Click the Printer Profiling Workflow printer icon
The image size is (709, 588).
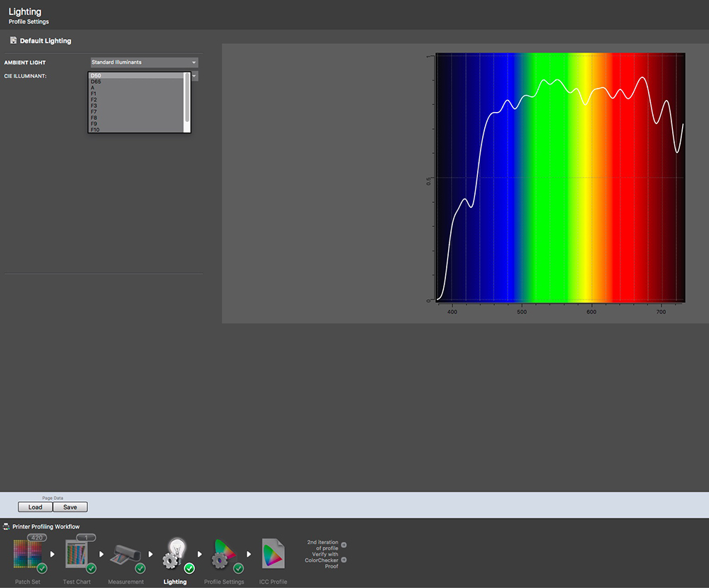coord(7,527)
